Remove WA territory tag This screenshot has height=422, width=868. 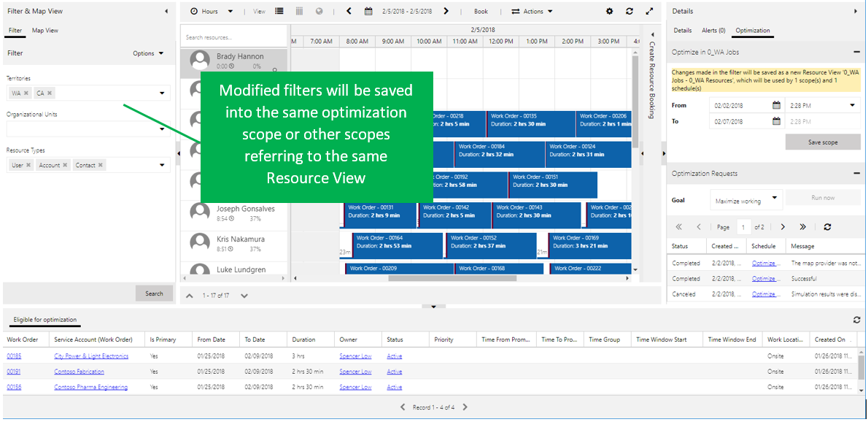26,93
